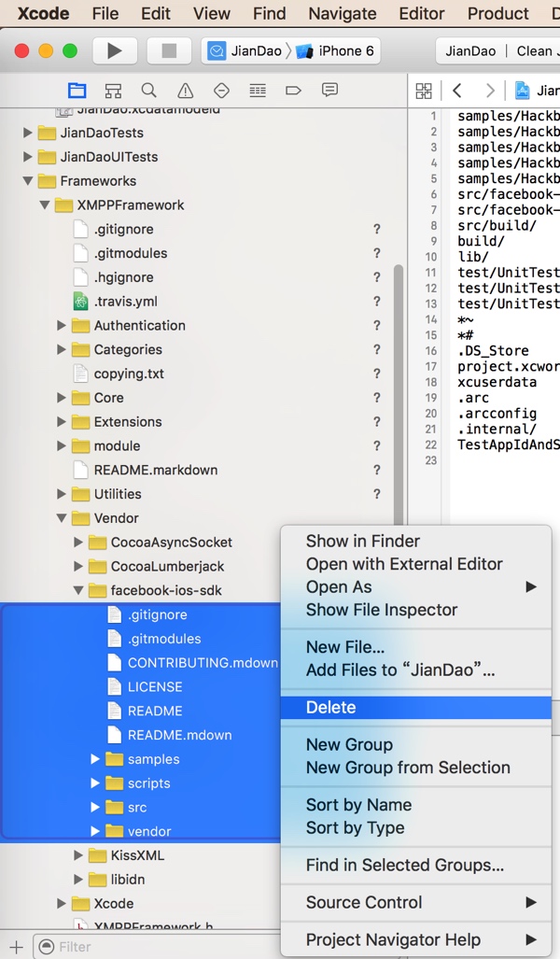Click the editor back arrow
This screenshot has width=560, height=959.
[457, 91]
